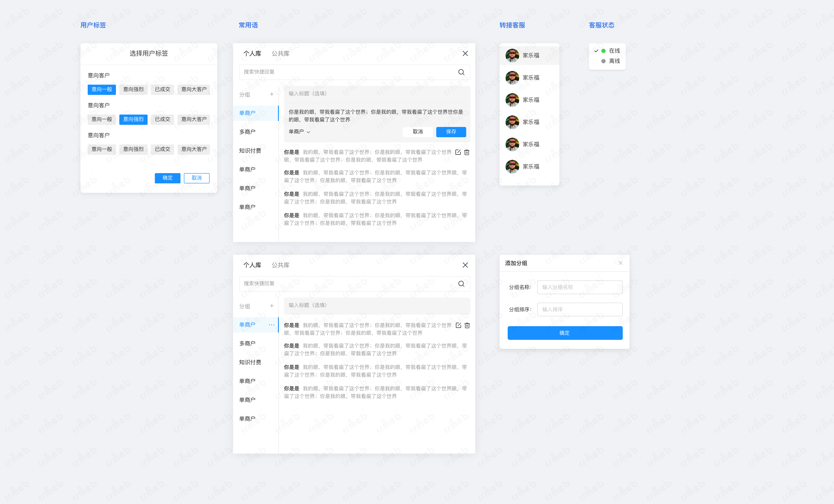Click search icon in lower quick-reply search box
This screenshot has height=504, width=834.
[461, 283]
